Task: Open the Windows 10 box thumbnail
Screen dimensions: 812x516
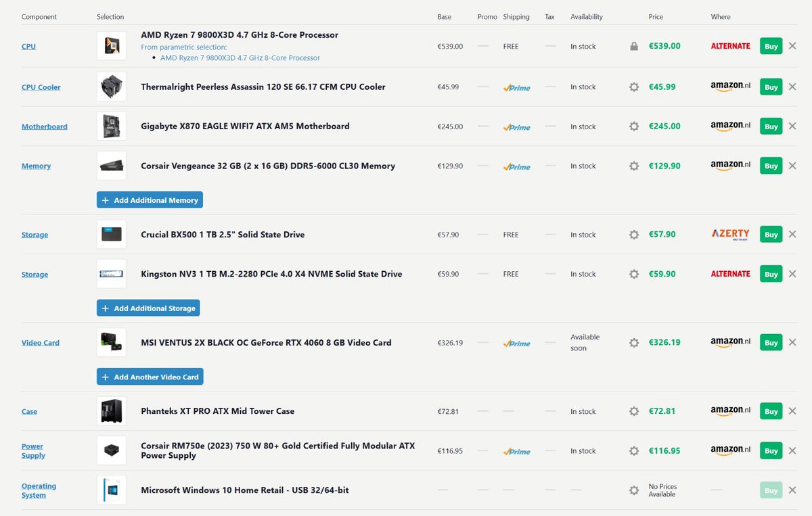Action: [x=112, y=490]
